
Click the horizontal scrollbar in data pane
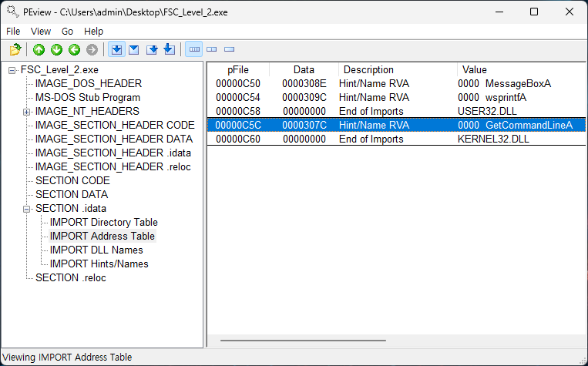pos(303,340)
